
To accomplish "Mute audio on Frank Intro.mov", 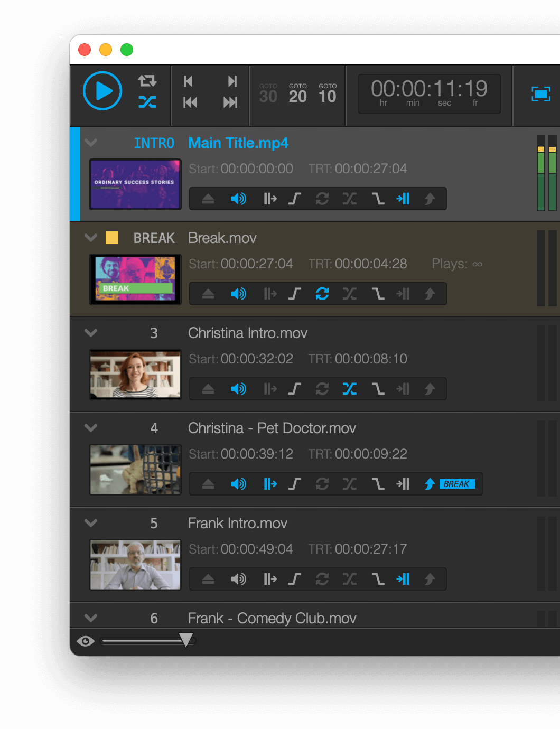I will 238,579.
